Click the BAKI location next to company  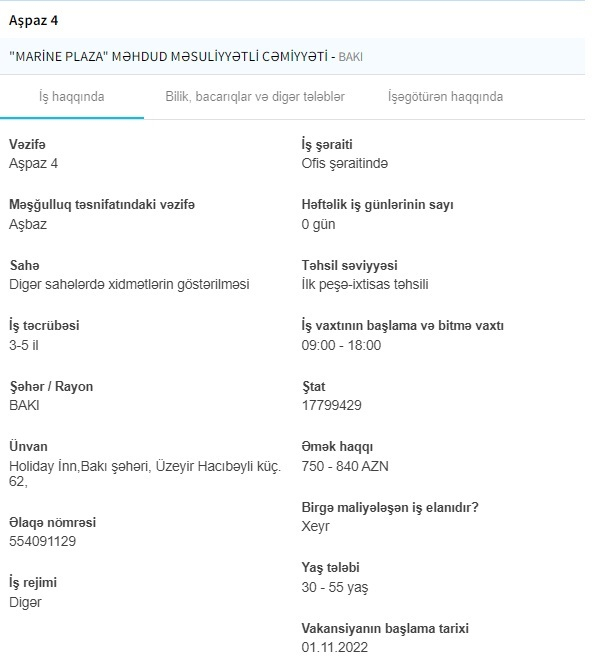(x=351, y=57)
